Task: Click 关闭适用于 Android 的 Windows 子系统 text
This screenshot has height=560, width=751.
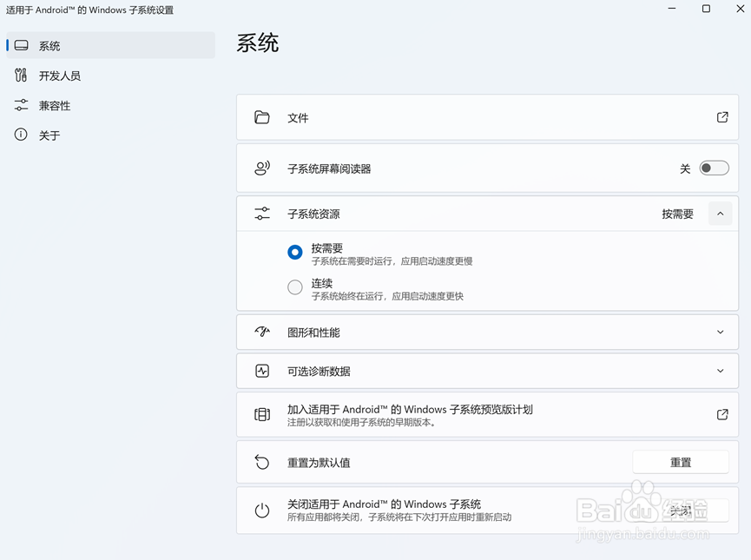Action: (384, 504)
